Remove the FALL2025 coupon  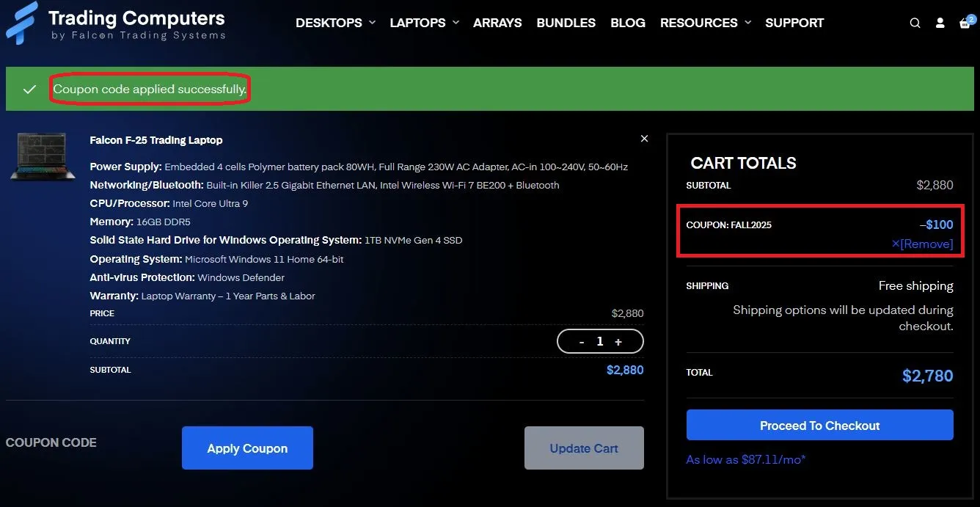(923, 244)
